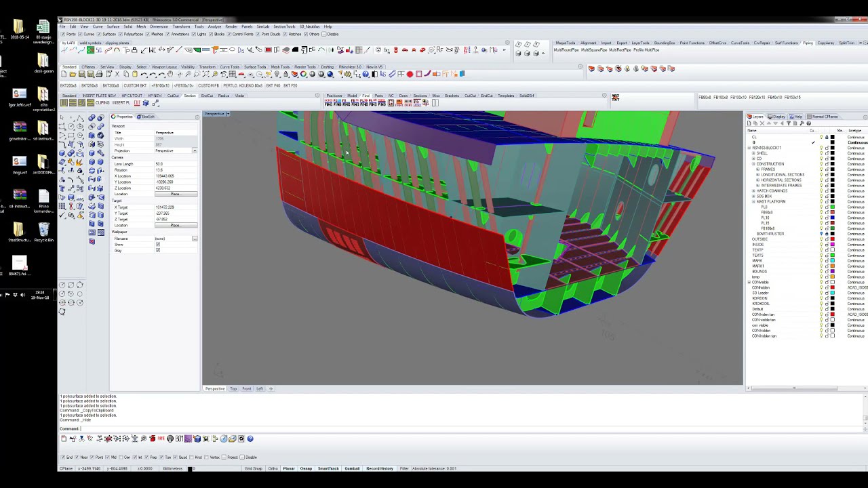Toggle the Points selection filter checkbox
The image size is (868, 488).
pyautogui.click(x=62, y=34)
